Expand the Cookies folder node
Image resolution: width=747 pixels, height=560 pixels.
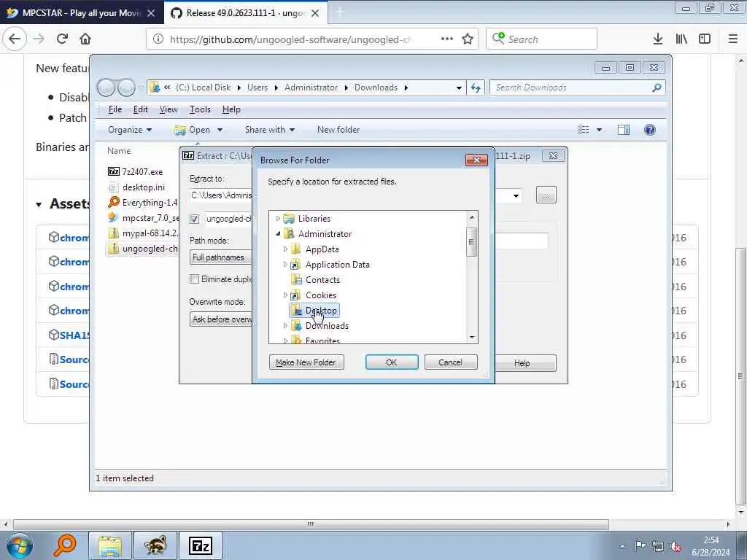click(285, 295)
